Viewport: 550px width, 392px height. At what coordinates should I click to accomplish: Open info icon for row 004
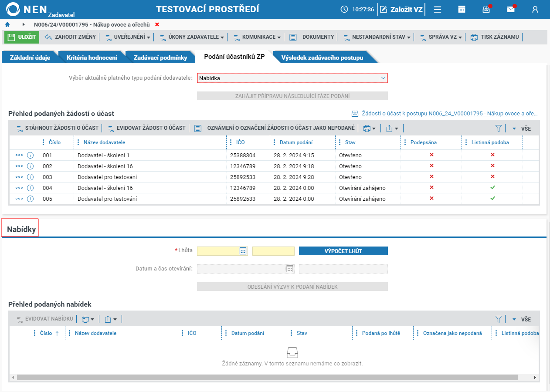point(31,188)
